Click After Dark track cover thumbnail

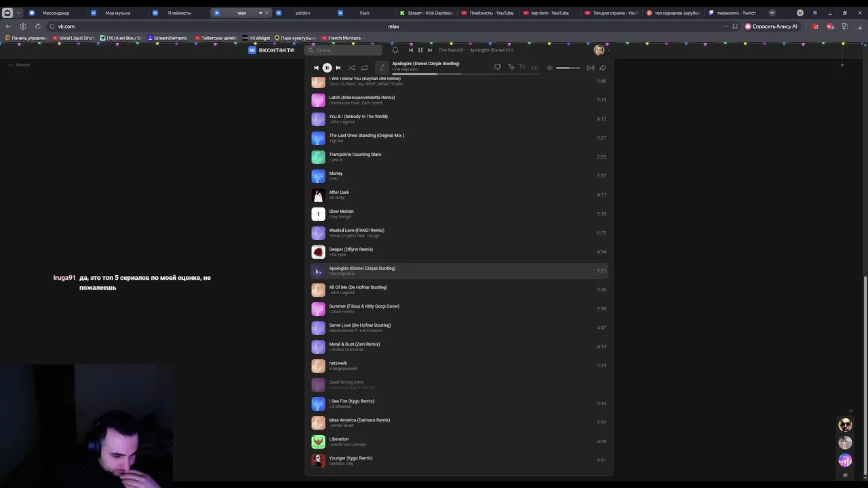click(318, 195)
